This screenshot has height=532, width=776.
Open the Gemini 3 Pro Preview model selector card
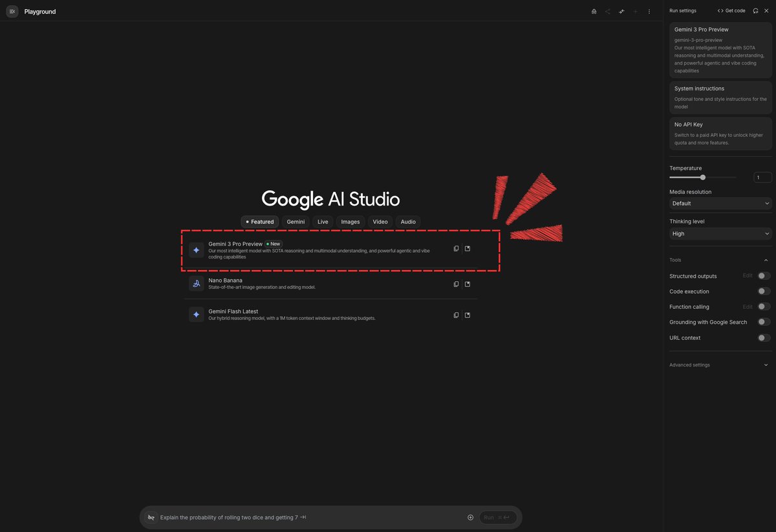(720, 50)
